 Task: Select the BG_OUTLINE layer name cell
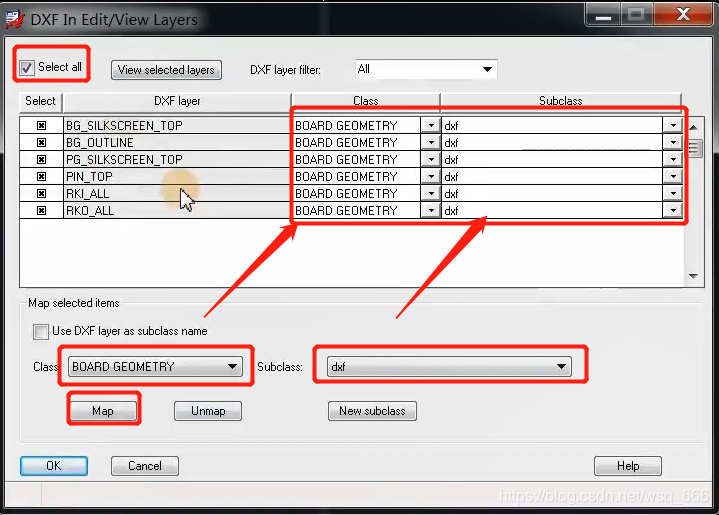177,142
